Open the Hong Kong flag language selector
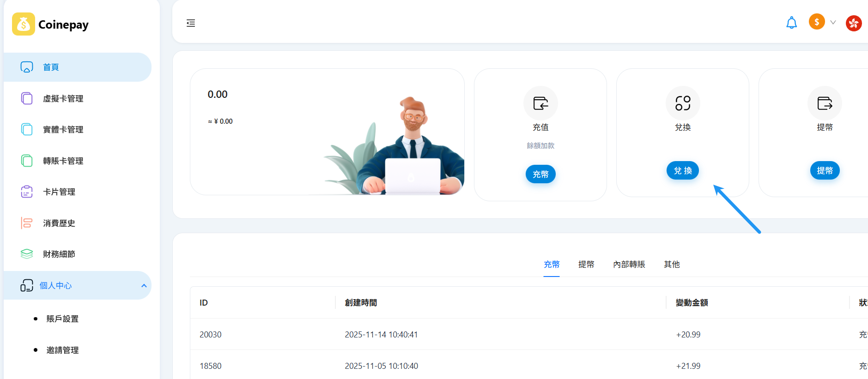Screen dimensions: 868x379 [x=854, y=23]
